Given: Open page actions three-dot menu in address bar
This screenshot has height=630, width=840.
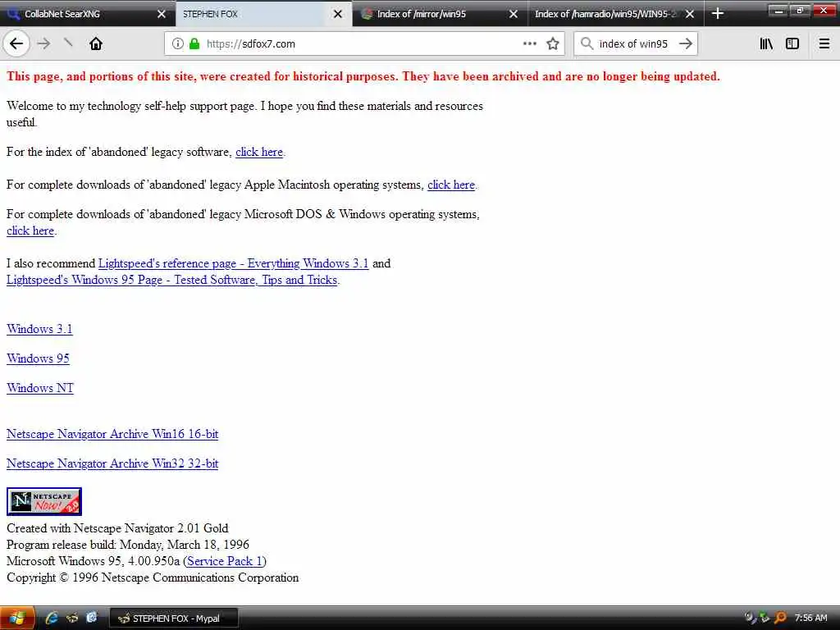Looking at the screenshot, I should (x=530, y=44).
